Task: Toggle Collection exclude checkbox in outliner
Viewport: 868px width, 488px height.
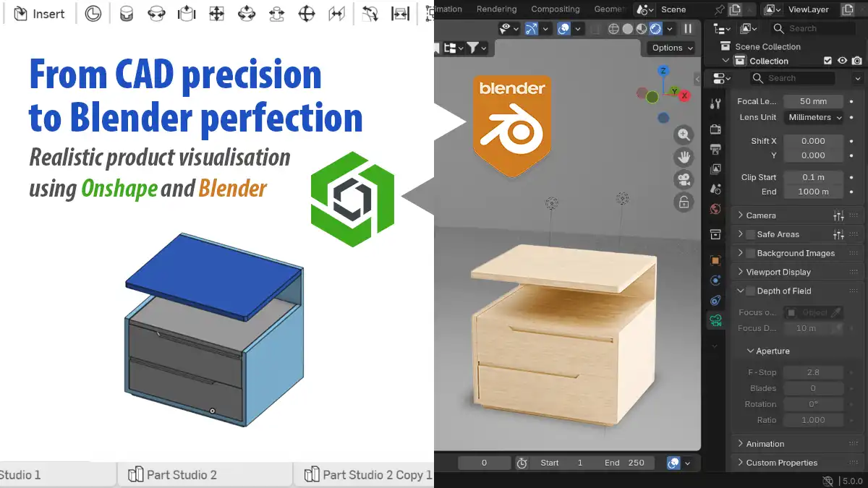Action: pyautogui.click(x=828, y=61)
